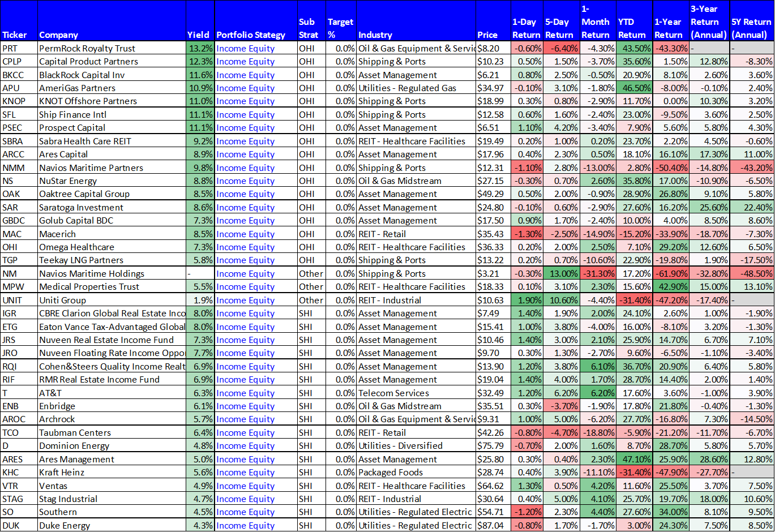
Task: Click the Taubman Centers company cell
Action: click(112, 432)
